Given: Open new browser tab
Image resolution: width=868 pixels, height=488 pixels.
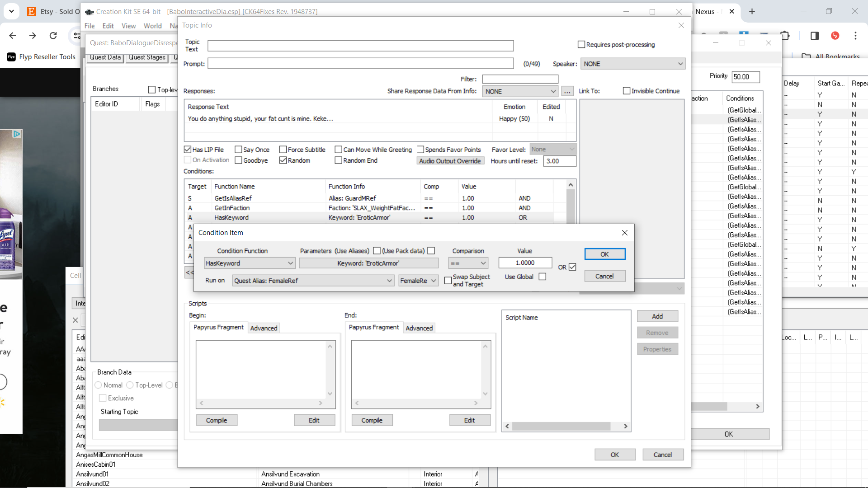Looking at the screenshot, I should [752, 11].
